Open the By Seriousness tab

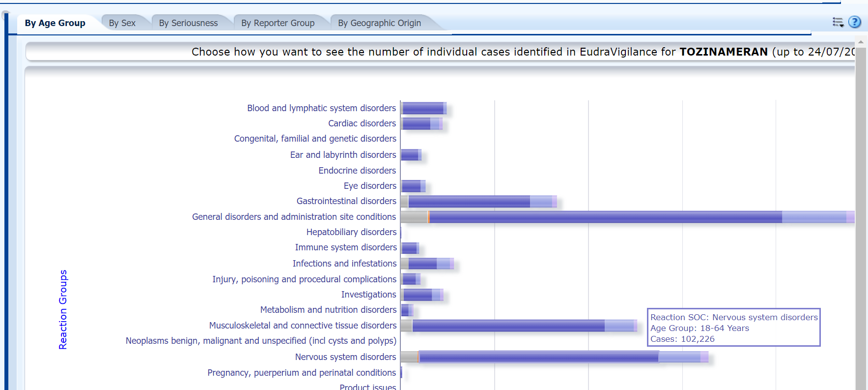(188, 23)
